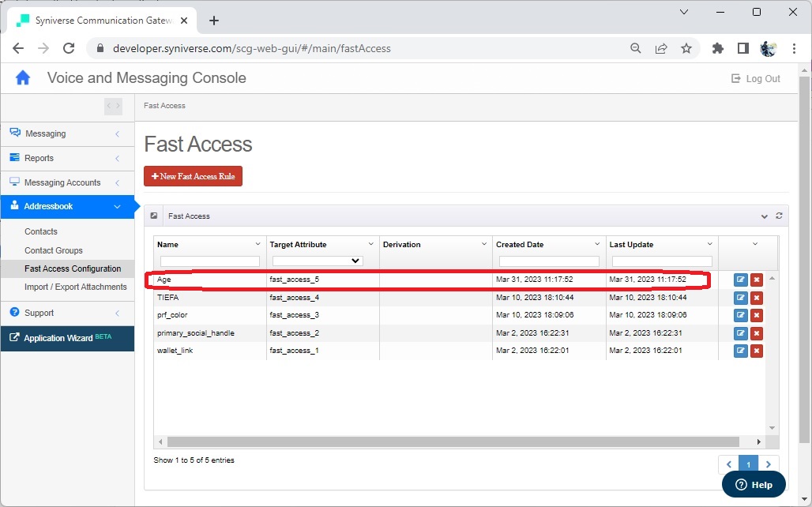812x507 pixels.
Task: Delete the wallet_link rule
Action: (757, 351)
